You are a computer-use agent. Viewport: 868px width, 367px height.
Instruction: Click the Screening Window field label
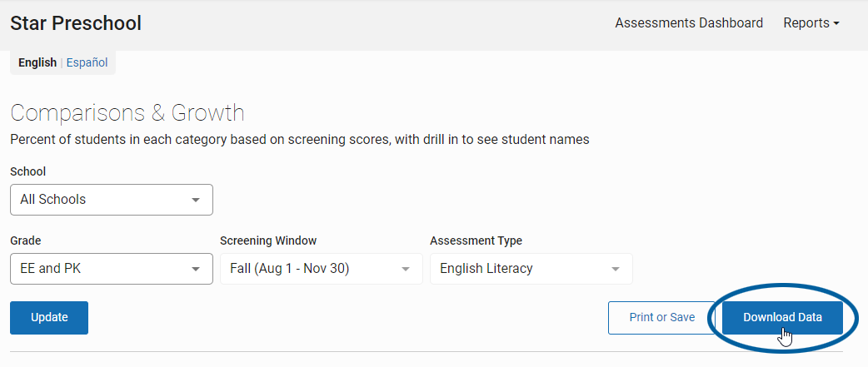click(268, 241)
